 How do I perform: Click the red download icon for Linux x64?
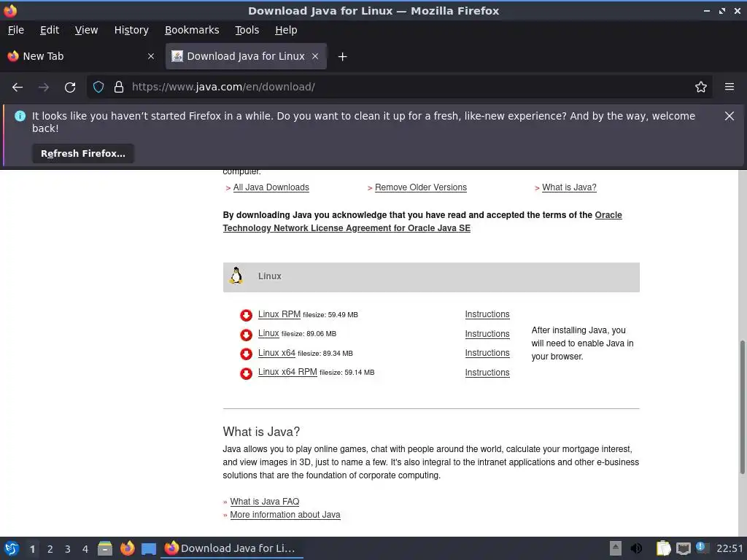[246, 354]
